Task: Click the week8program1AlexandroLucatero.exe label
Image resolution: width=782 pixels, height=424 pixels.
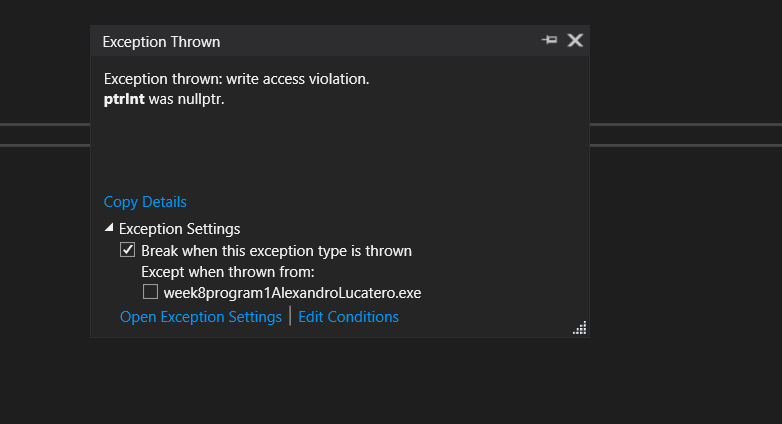Action: tap(292, 293)
